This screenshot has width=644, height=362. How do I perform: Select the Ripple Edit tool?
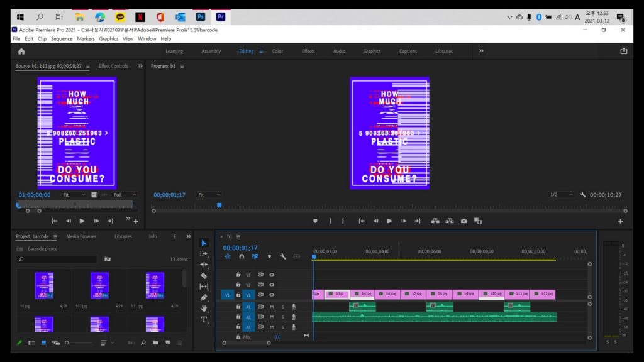pos(204,265)
